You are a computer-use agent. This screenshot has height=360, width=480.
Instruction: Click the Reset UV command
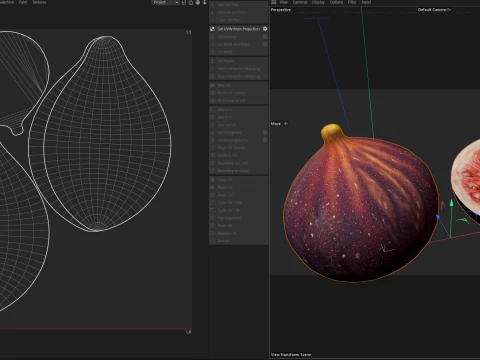(239, 195)
